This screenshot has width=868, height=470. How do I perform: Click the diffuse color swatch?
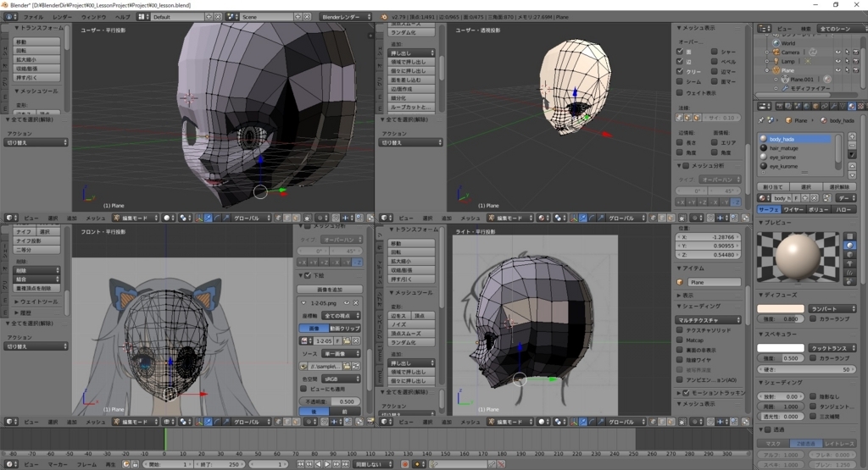780,309
